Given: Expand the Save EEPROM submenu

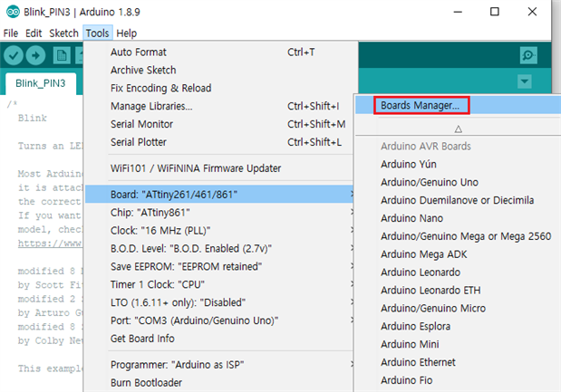Looking at the screenshot, I should [219, 266].
